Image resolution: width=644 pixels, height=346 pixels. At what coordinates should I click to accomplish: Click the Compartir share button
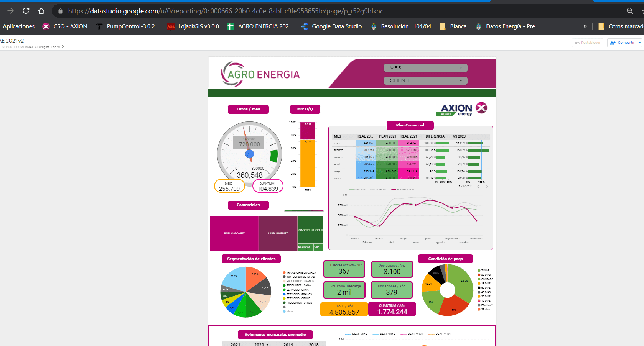(622, 43)
